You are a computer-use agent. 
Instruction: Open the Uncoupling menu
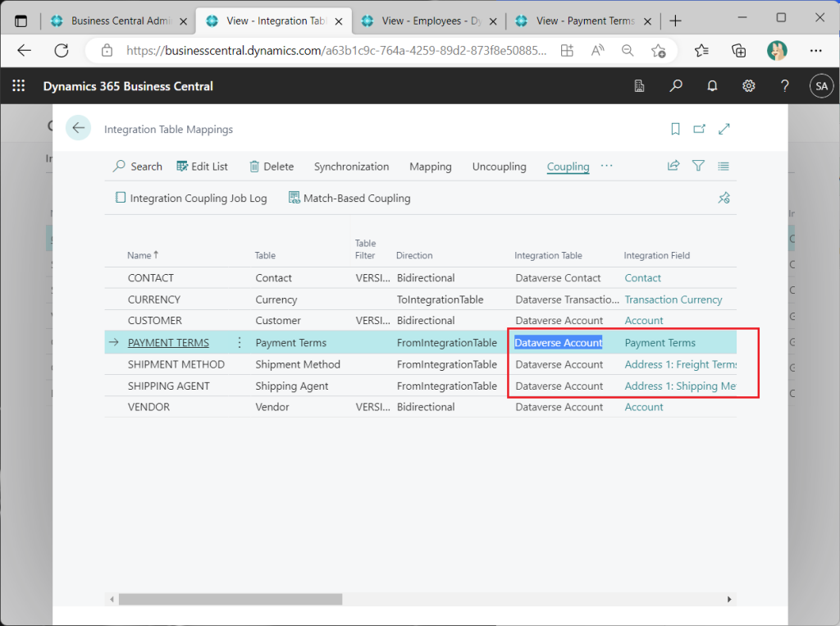coord(500,167)
